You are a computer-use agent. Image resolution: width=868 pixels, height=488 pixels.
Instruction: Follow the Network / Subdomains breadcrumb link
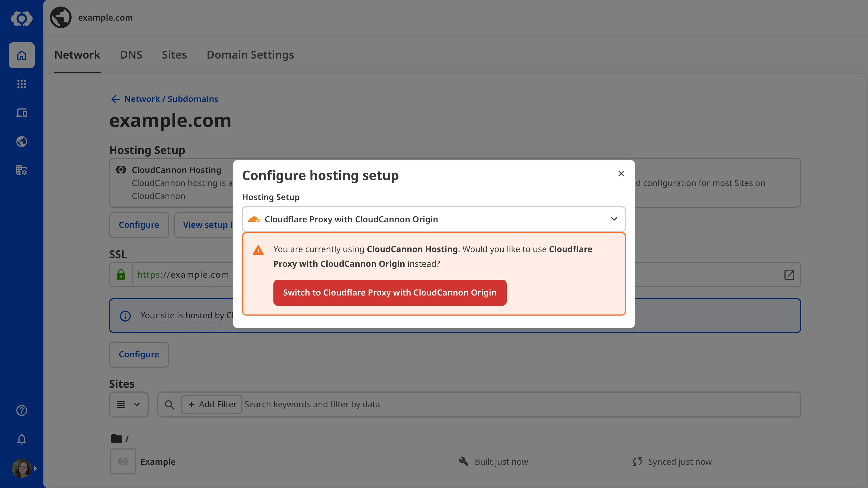coord(171,99)
